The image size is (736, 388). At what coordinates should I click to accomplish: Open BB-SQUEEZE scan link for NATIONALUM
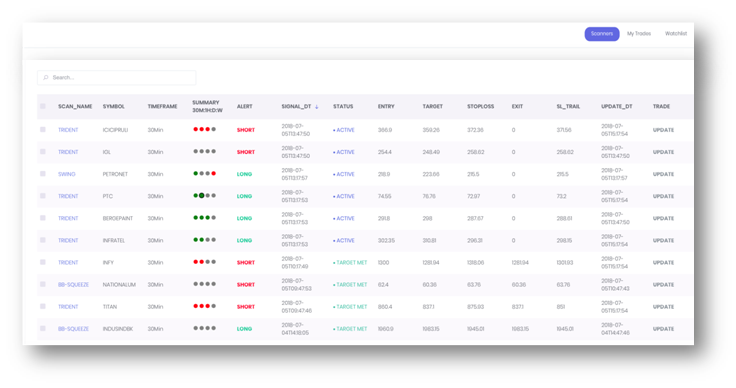[73, 285]
